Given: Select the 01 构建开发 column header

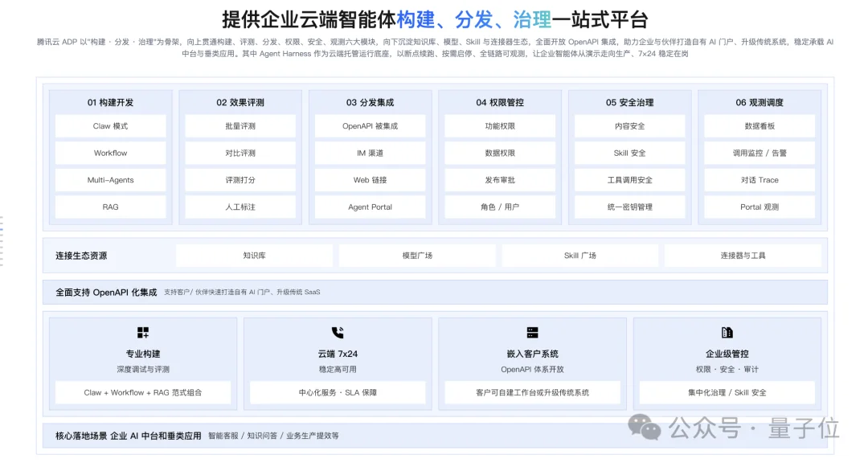Looking at the screenshot, I should 110,102.
